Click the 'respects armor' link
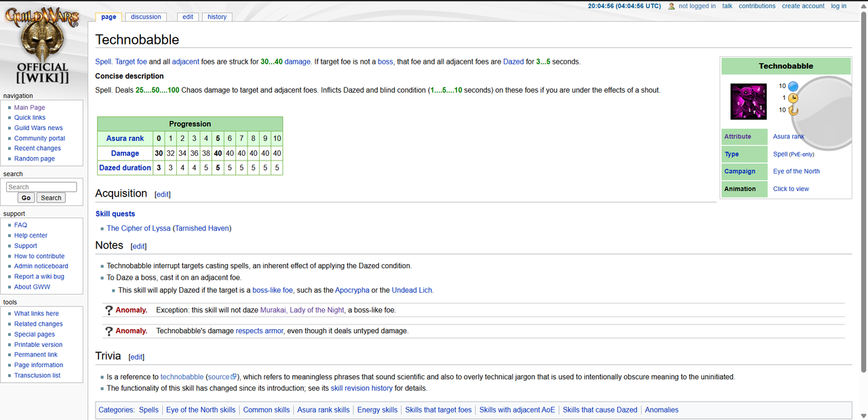Image resolution: width=868 pixels, height=420 pixels. pyautogui.click(x=260, y=331)
